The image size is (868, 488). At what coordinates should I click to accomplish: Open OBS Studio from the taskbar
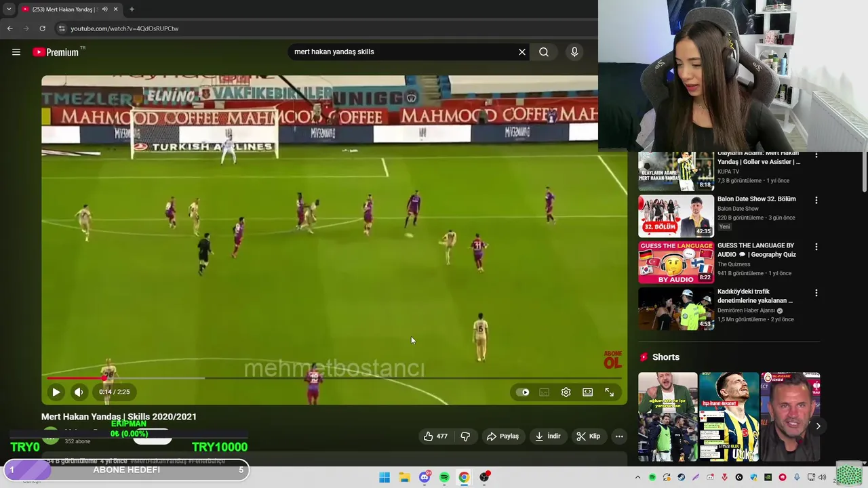tap(484, 477)
